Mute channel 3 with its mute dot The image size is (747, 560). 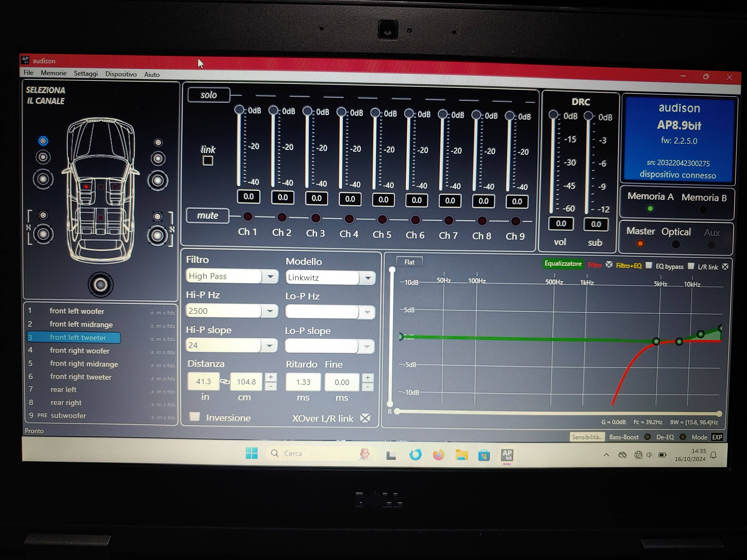tap(315, 218)
